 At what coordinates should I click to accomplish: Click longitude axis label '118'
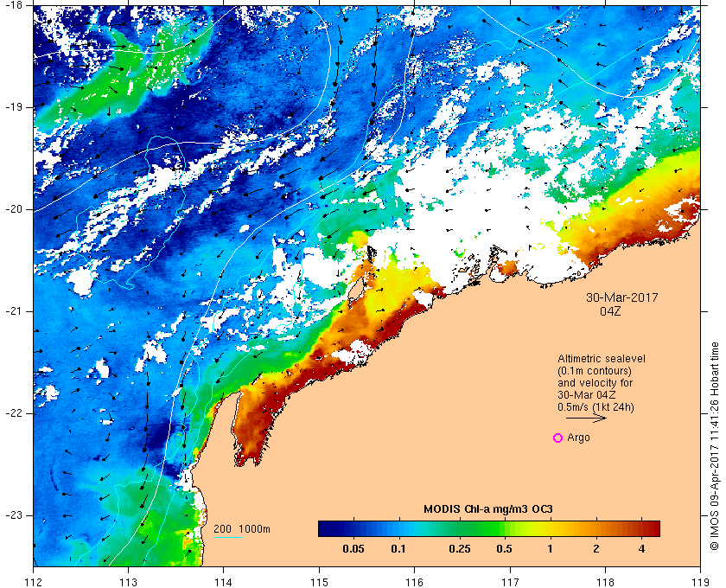click(x=605, y=582)
